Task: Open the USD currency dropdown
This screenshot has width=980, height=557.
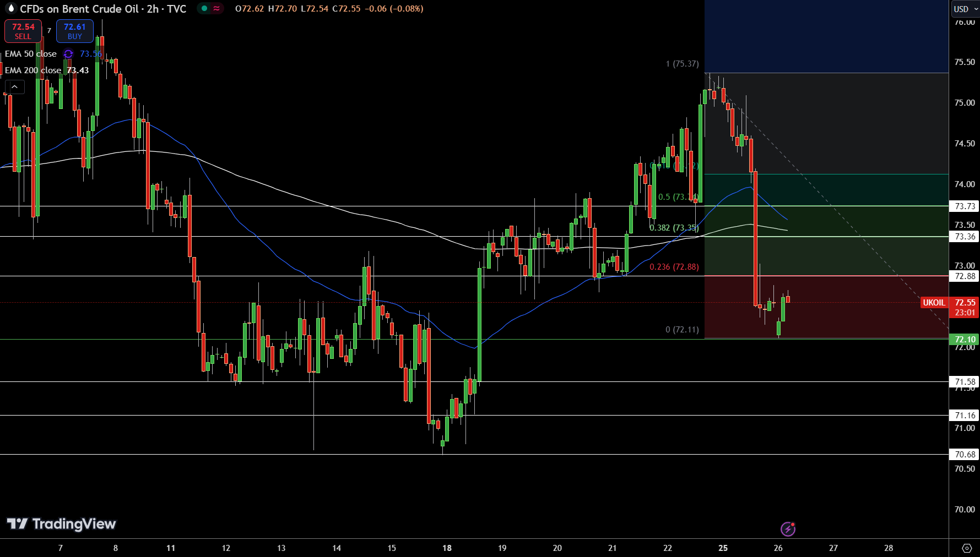Action: pyautogui.click(x=965, y=9)
